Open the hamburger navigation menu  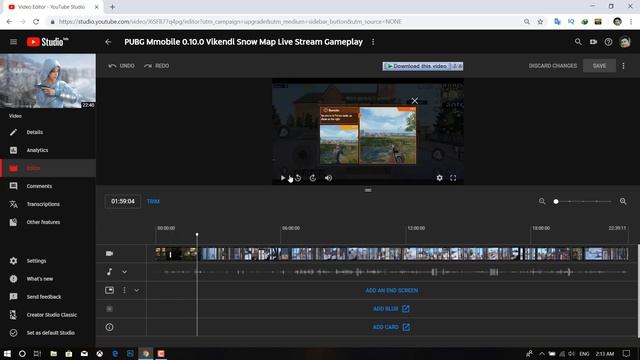(13, 42)
